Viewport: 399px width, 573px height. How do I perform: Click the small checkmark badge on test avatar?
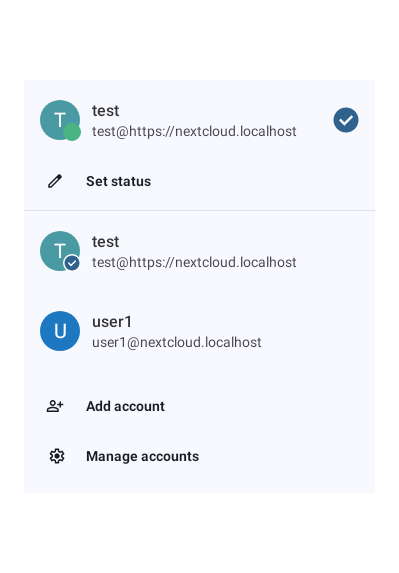[x=72, y=263]
